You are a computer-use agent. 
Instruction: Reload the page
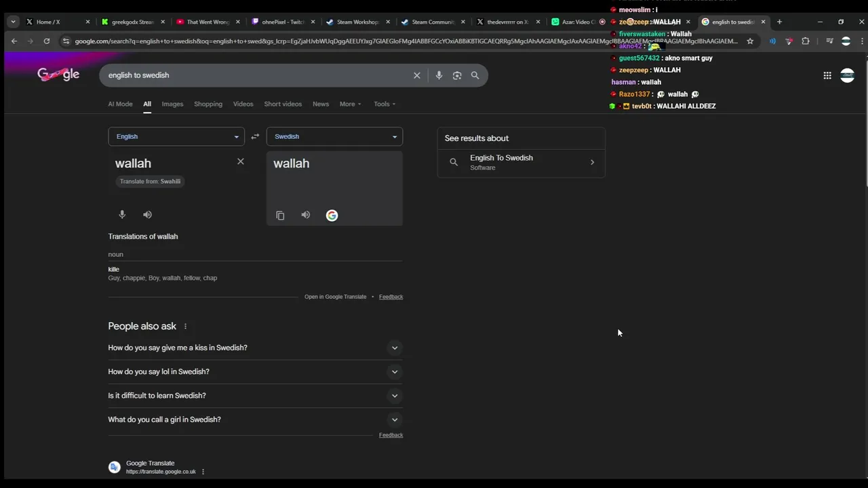click(47, 41)
